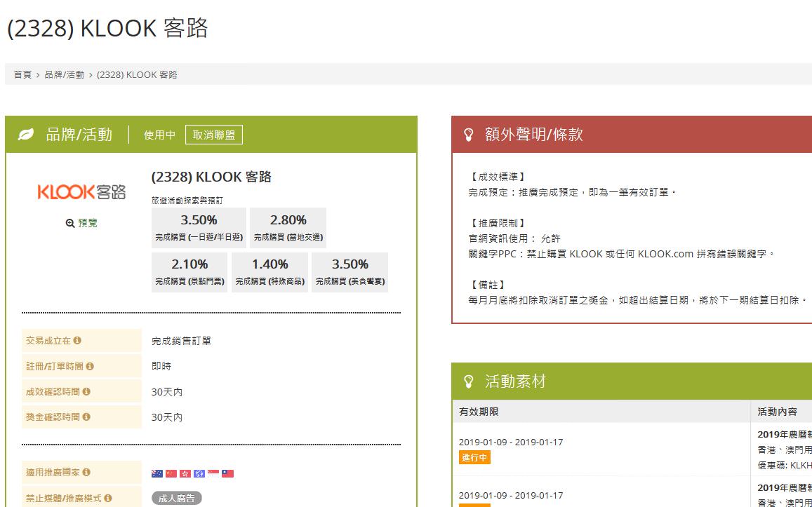This screenshot has height=507, width=812.
Task: Click the 適用推廣國家 label
Action: [x=53, y=473]
